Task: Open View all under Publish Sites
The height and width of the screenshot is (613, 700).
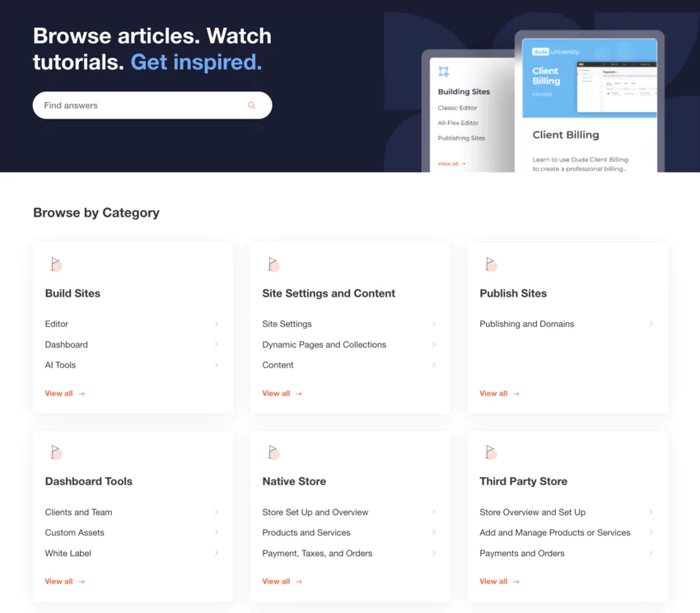Action: pyautogui.click(x=500, y=394)
